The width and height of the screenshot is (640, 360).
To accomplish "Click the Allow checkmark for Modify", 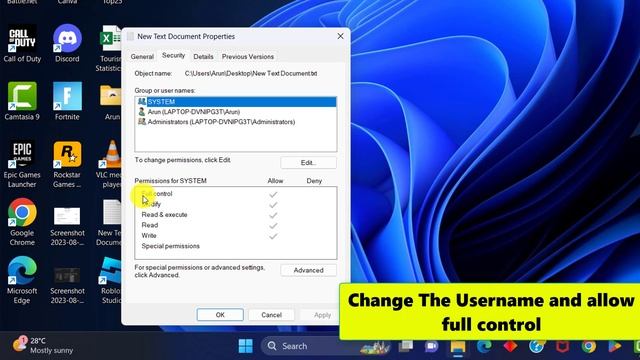I will (273, 204).
